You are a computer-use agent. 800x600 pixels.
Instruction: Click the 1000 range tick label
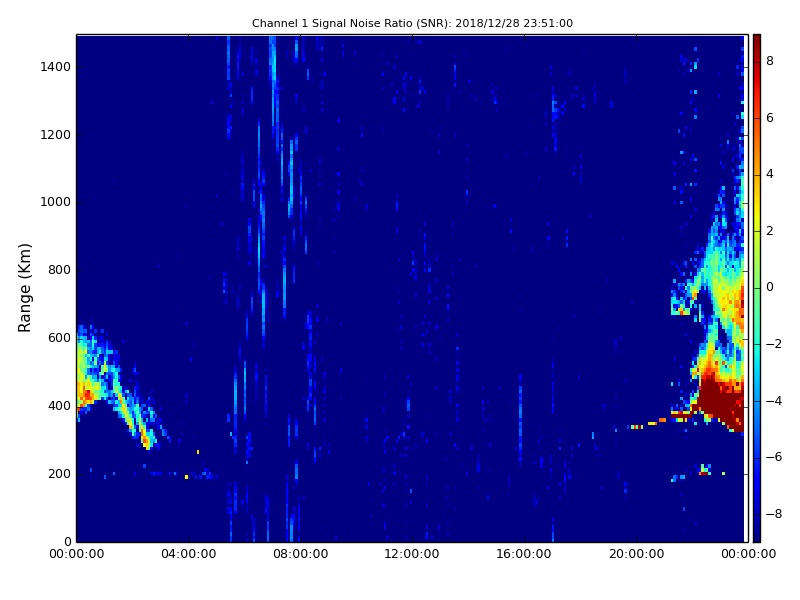pos(56,202)
